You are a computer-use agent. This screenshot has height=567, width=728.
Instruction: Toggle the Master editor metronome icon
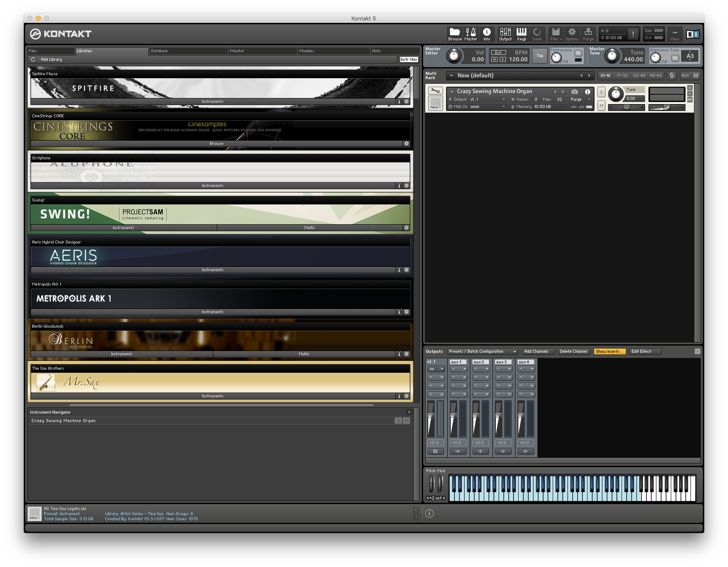tap(471, 34)
